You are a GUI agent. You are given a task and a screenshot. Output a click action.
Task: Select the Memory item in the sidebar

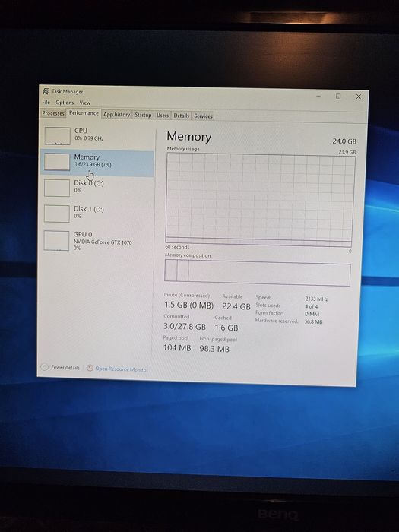pyautogui.click(x=98, y=163)
